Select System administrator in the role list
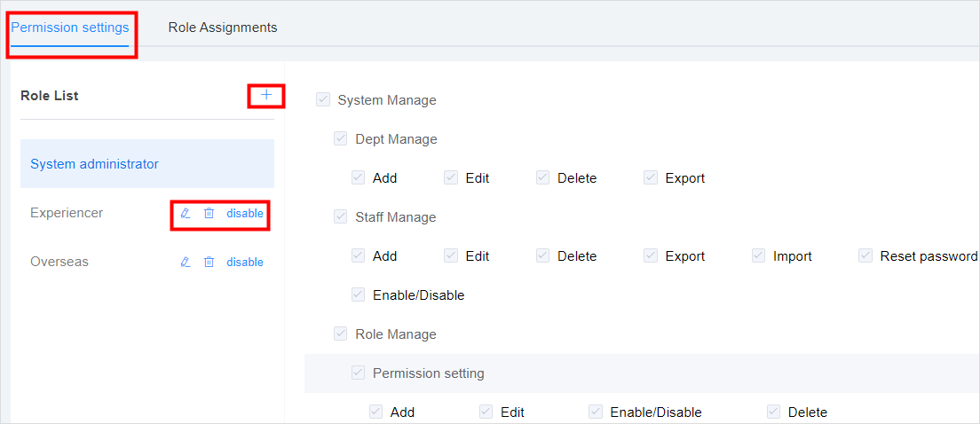Viewport: 980px width, 424px height. (x=146, y=163)
